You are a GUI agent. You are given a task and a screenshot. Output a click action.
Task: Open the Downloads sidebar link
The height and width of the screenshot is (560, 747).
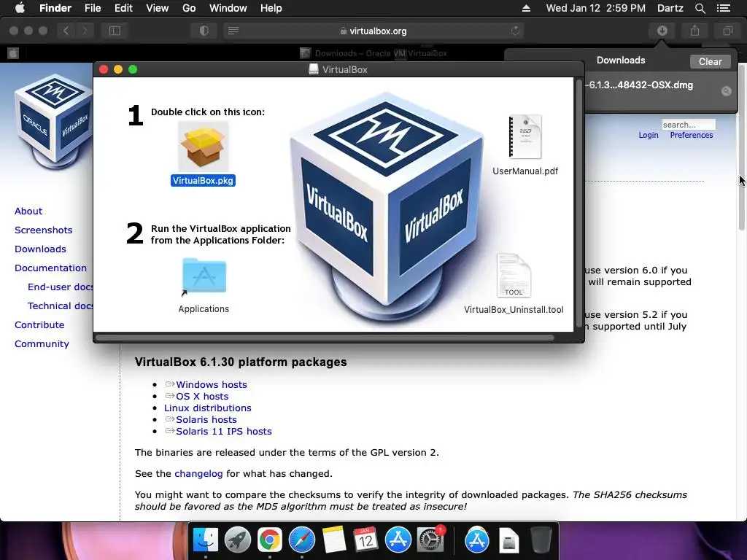(x=41, y=249)
